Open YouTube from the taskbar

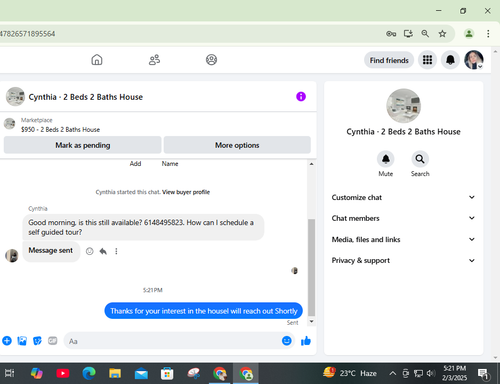(63, 373)
